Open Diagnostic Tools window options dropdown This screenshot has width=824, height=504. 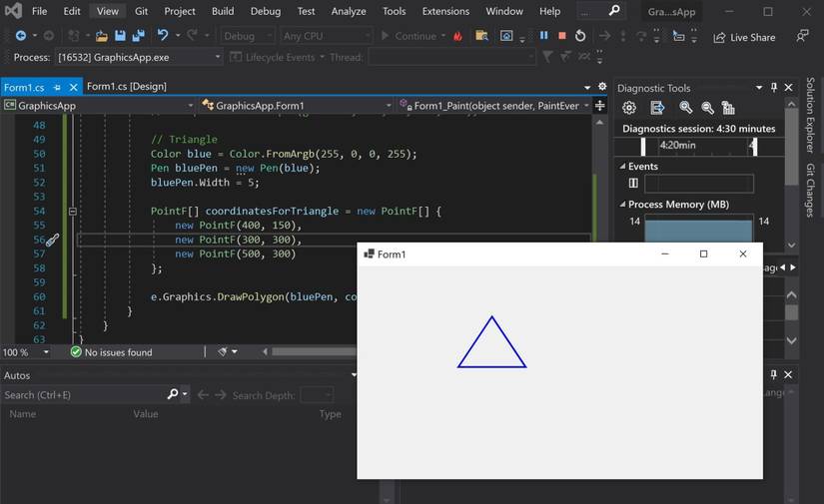tap(759, 87)
